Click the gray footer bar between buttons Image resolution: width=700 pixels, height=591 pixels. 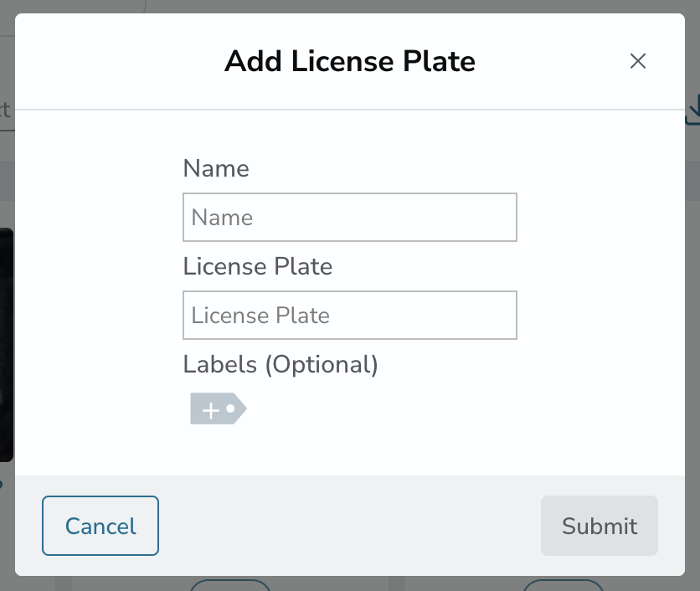[349, 526]
